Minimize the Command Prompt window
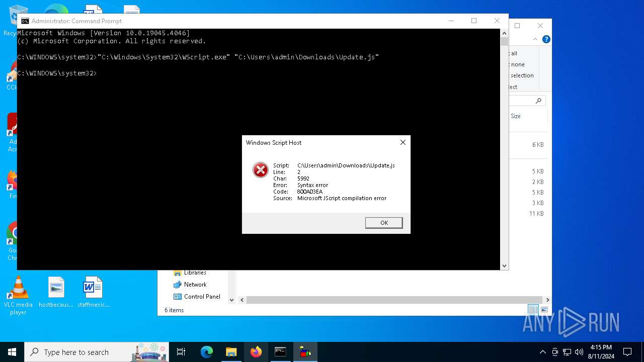 (451, 21)
